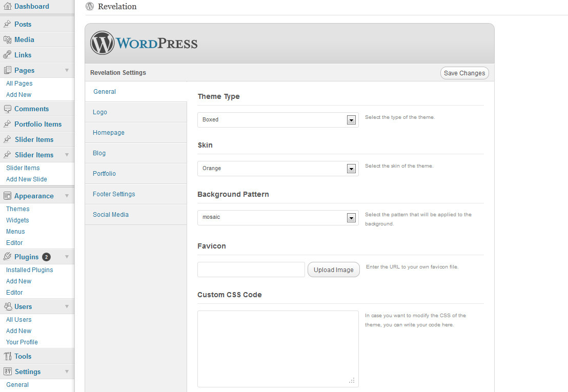Click Add New under Pages
Viewport: 568px width, 392px height.
[x=19, y=94]
